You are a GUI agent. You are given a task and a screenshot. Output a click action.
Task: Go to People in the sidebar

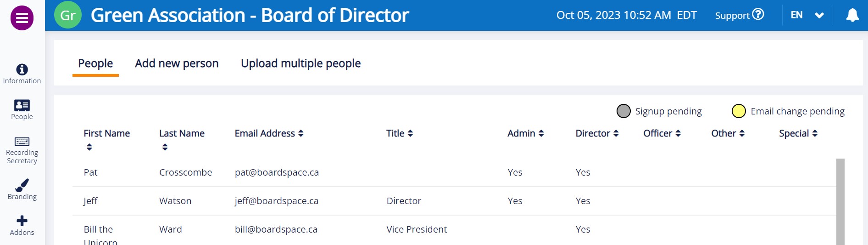tap(22, 110)
